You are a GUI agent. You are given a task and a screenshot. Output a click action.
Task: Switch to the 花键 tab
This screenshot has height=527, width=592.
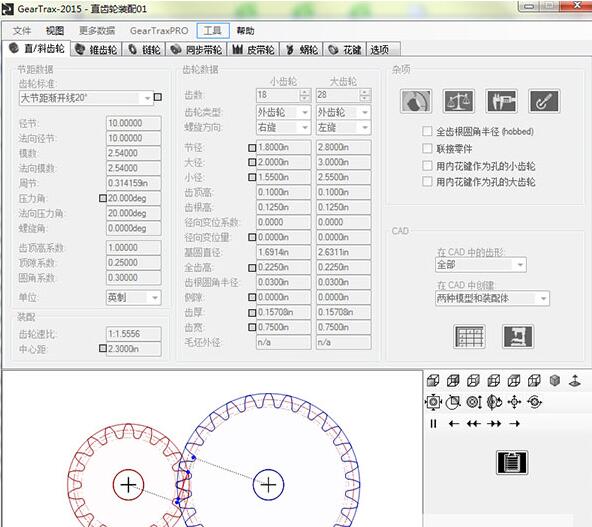(345, 49)
